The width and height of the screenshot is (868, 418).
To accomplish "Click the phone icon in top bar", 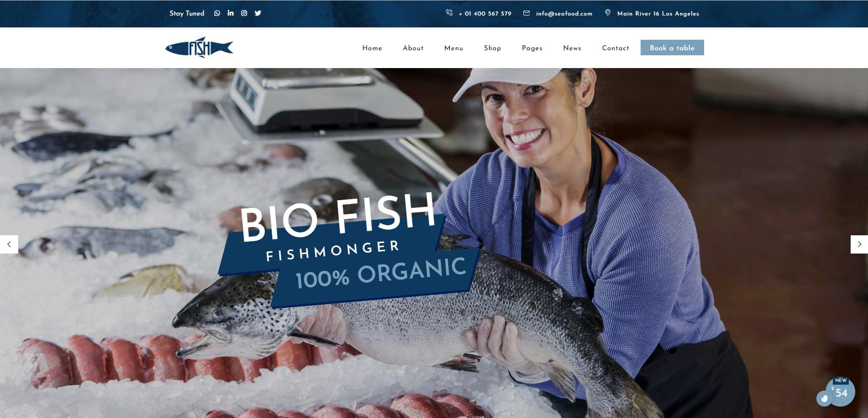I will tap(449, 13).
